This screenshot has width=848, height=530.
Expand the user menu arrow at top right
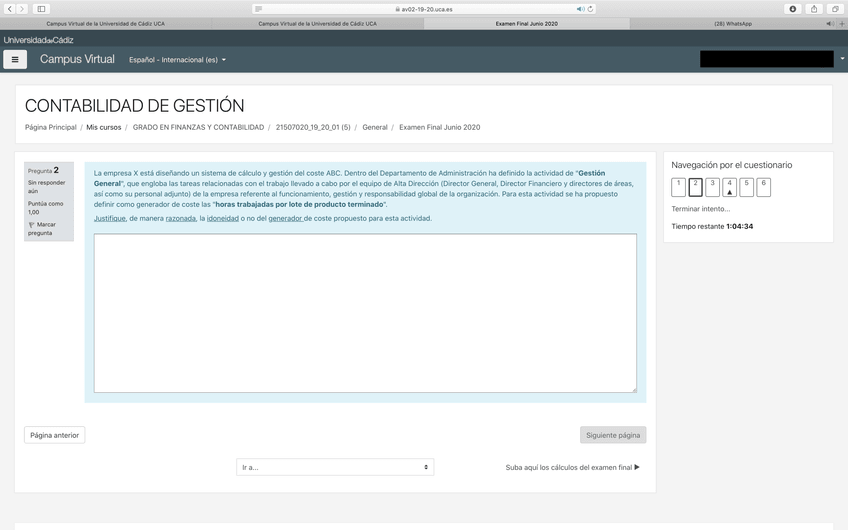click(842, 58)
